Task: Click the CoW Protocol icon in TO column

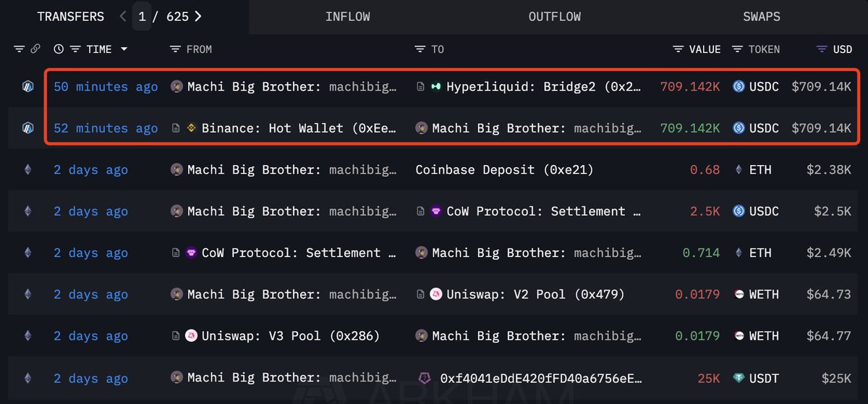Action: 436,211
